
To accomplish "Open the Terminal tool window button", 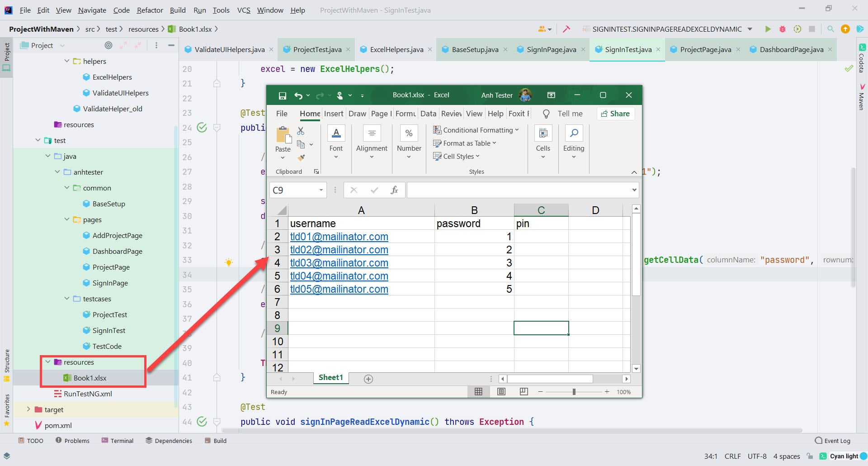I will pos(118,441).
